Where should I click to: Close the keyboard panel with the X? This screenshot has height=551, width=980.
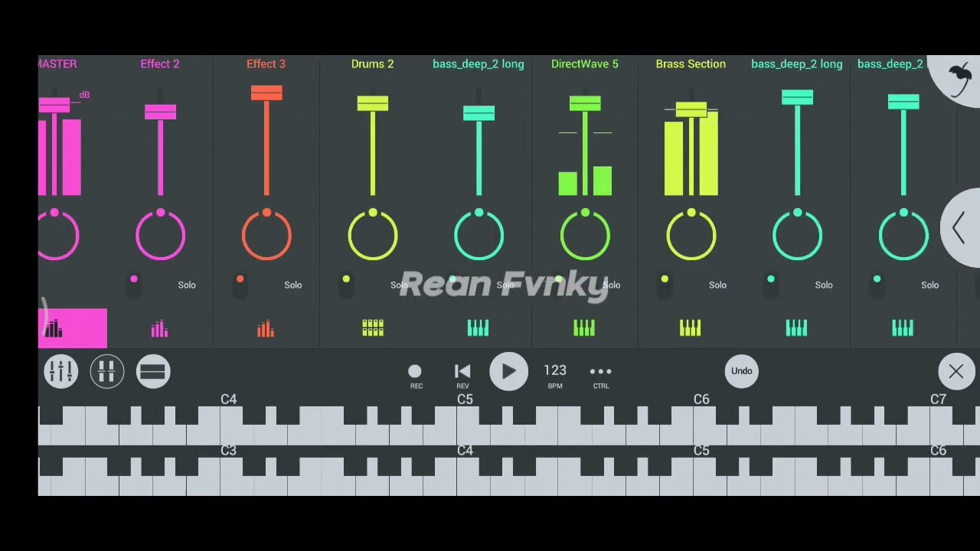[956, 372]
